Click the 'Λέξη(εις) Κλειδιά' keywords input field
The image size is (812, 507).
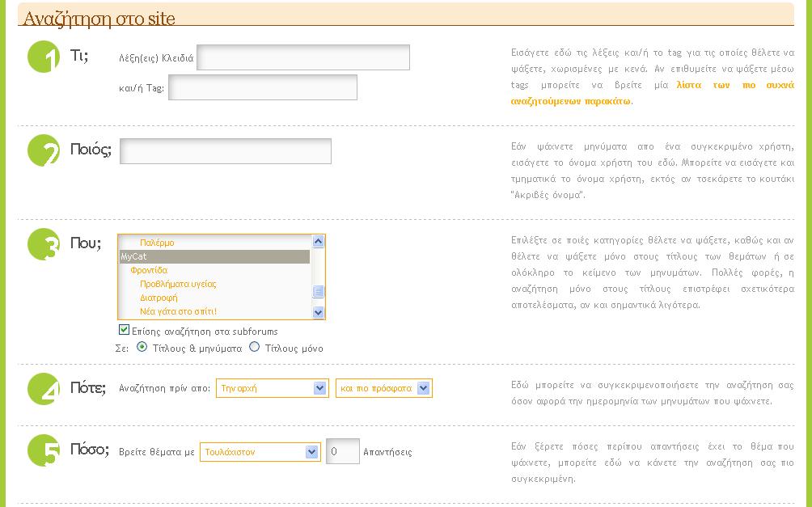pos(303,57)
